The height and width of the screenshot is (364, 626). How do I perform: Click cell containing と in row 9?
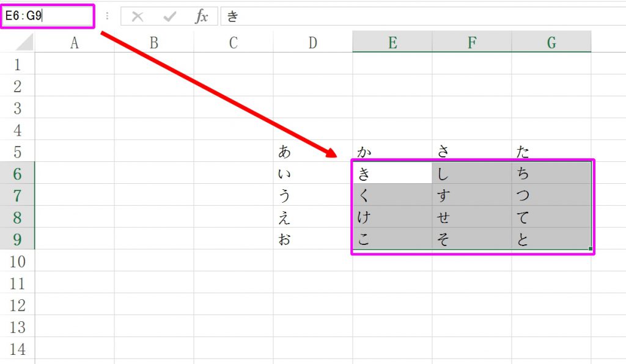coord(551,239)
